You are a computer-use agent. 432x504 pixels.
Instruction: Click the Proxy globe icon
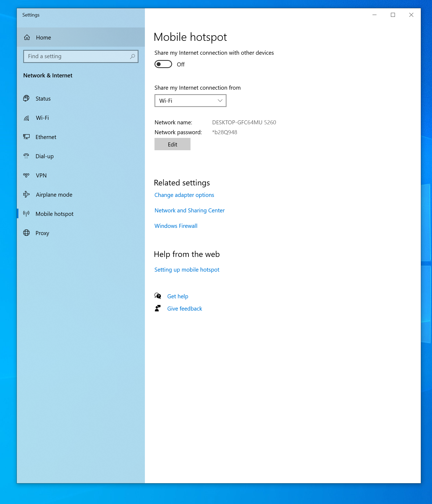pos(26,233)
